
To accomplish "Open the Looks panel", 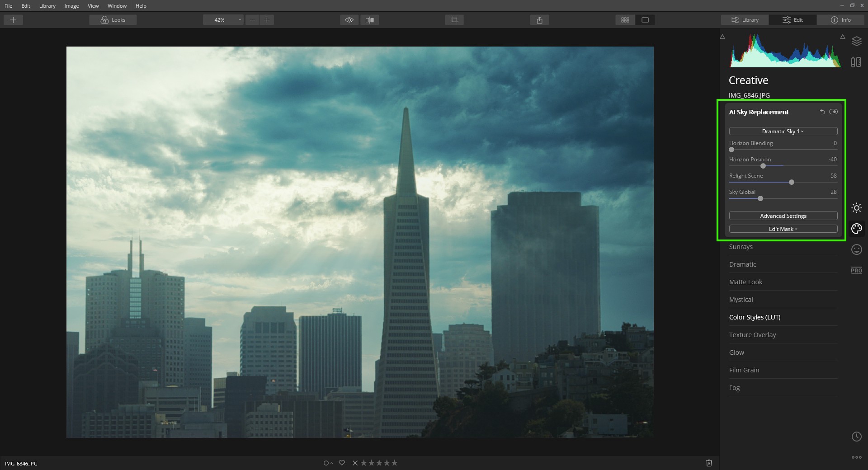I will point(113,20).
